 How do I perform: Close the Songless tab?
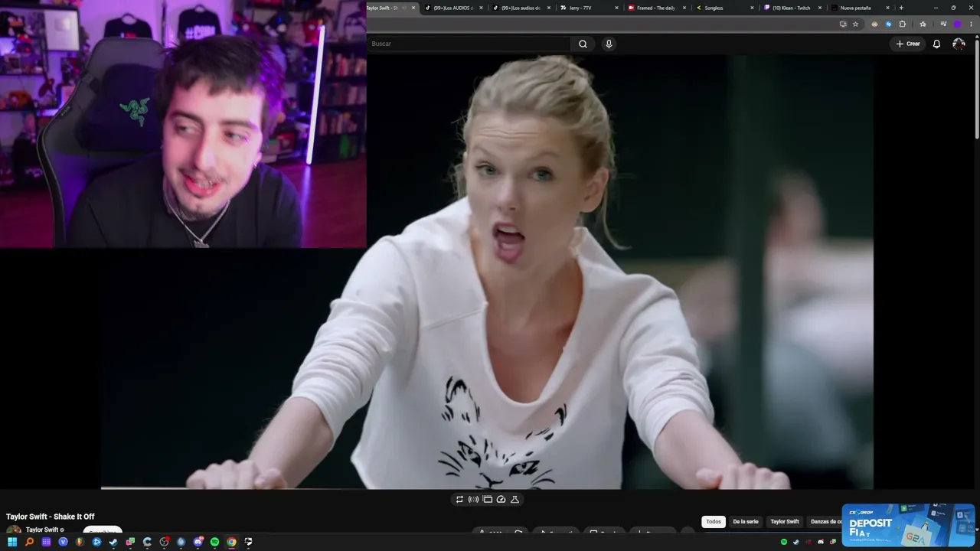click(752, 8)
